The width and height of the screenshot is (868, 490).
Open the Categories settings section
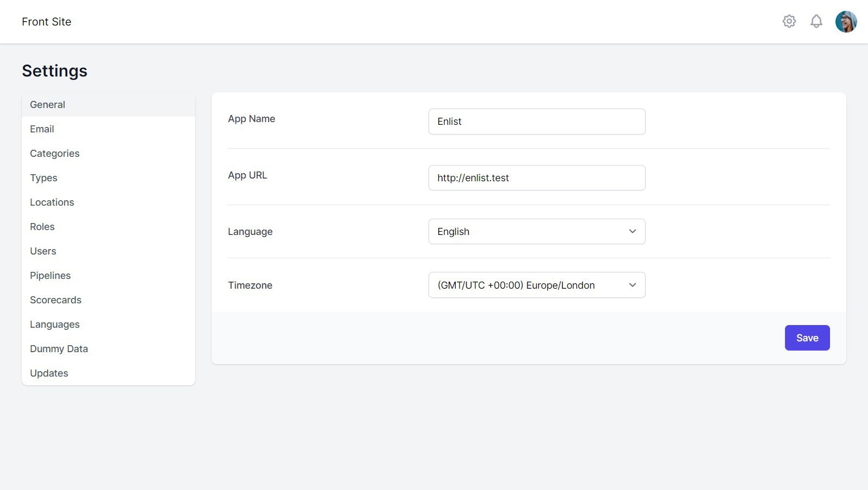pyautogui.click(x=54, y=153)
